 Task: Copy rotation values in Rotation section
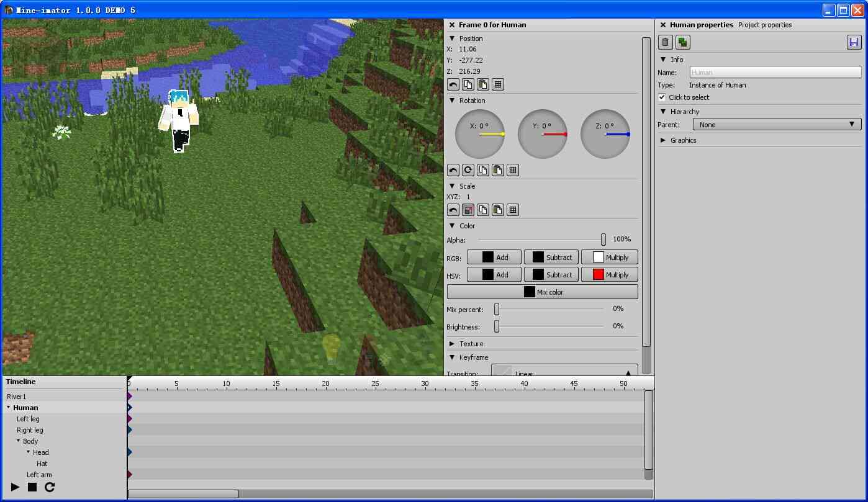point(483,170)
